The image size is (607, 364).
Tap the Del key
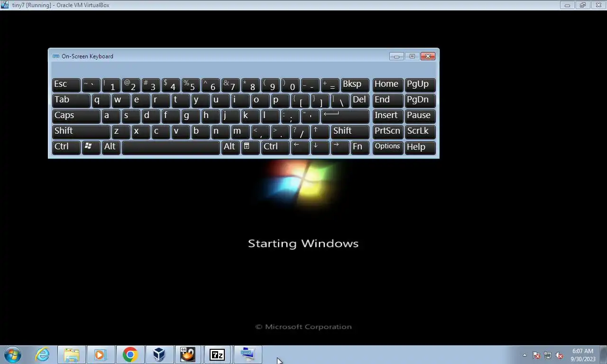[360, 100]
